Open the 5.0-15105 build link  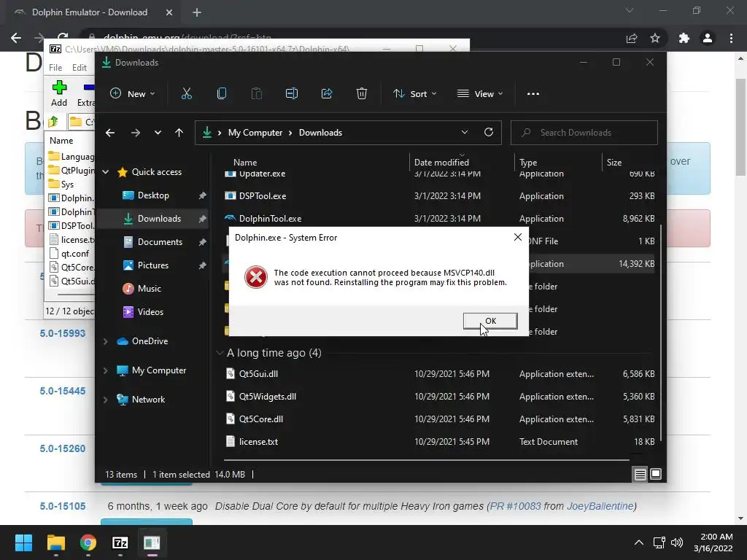point(63,506)
